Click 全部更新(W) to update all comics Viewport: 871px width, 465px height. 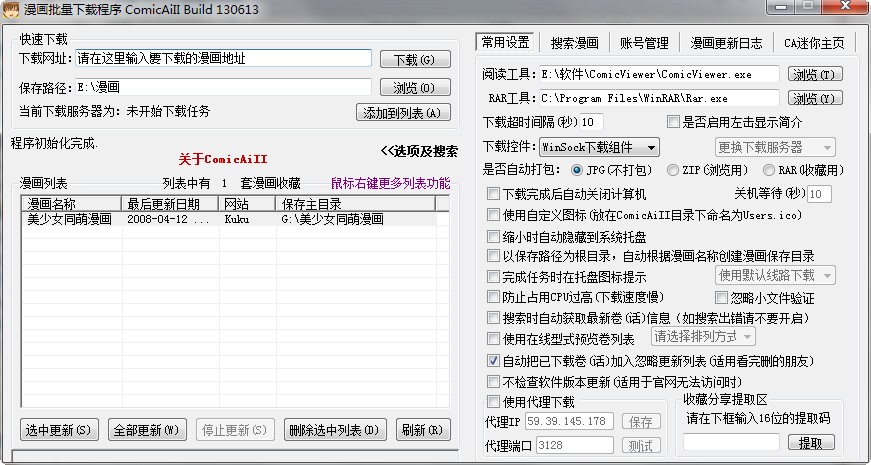pyautogui.click(x=147, y=430)
